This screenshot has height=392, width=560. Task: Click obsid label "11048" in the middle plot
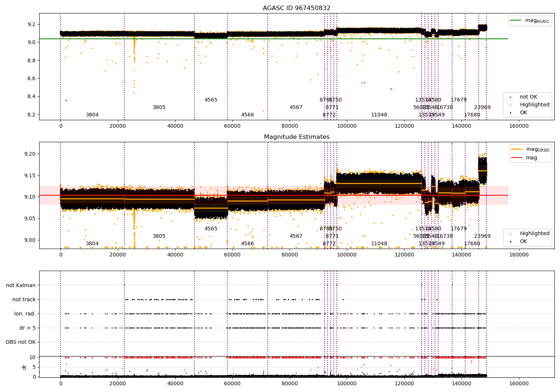tap(379, 244)
